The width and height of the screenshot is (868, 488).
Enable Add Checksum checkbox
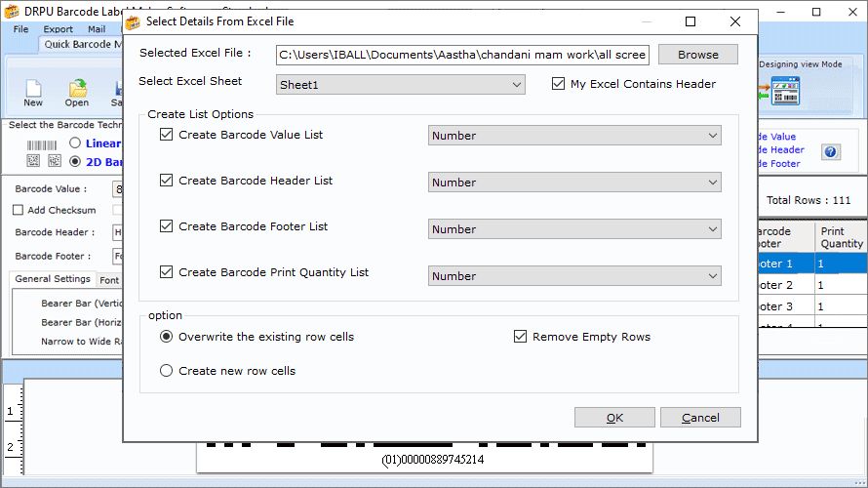pos(19,210)
